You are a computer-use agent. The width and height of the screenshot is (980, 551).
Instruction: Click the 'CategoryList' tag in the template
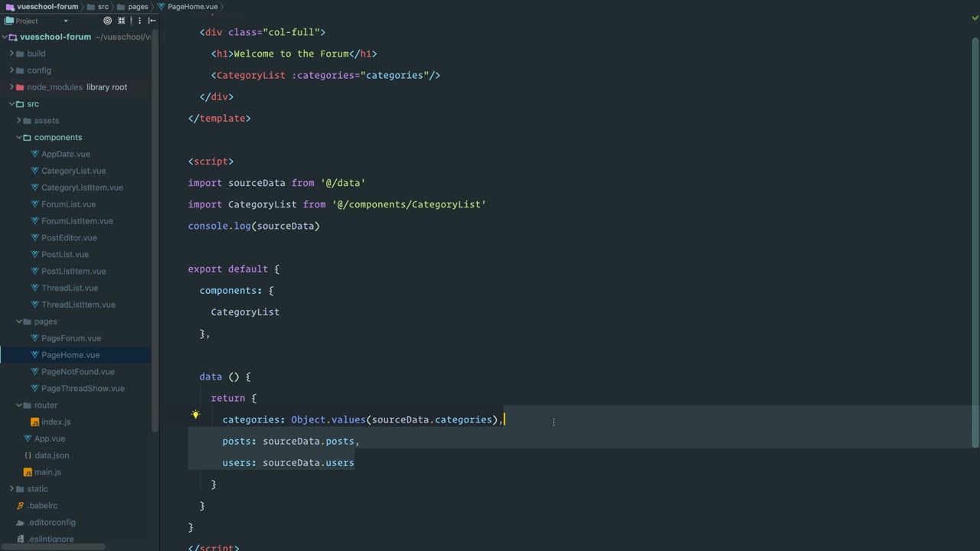click(x=250, y=75)
